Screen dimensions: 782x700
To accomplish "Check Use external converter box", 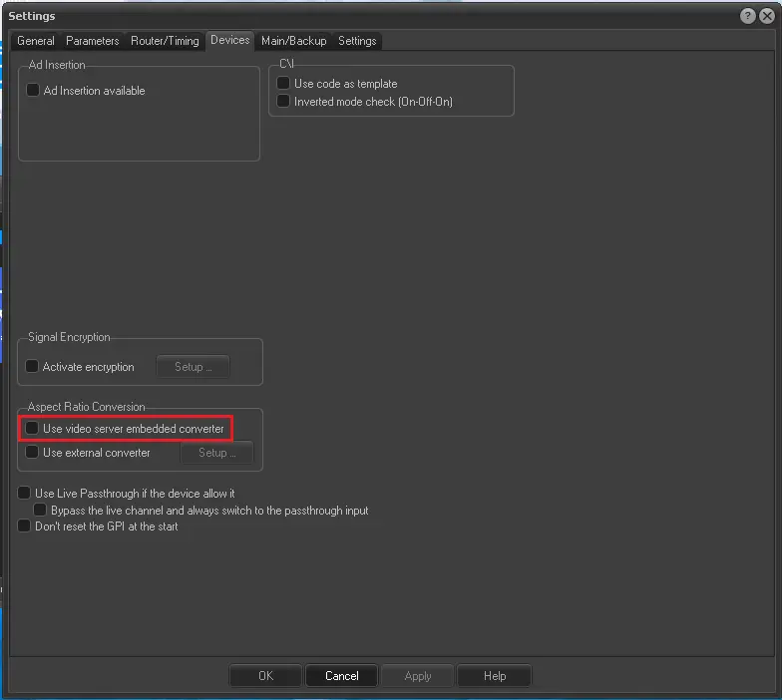I will click(x=33, y=453).
